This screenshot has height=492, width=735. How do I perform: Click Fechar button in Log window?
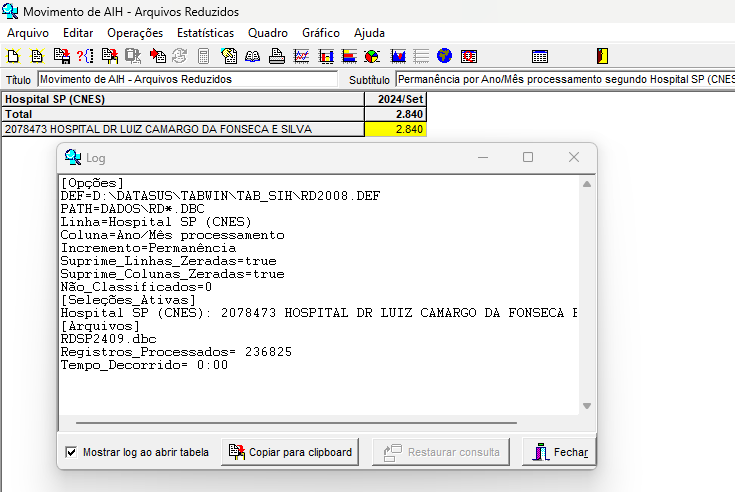[559, 452]
